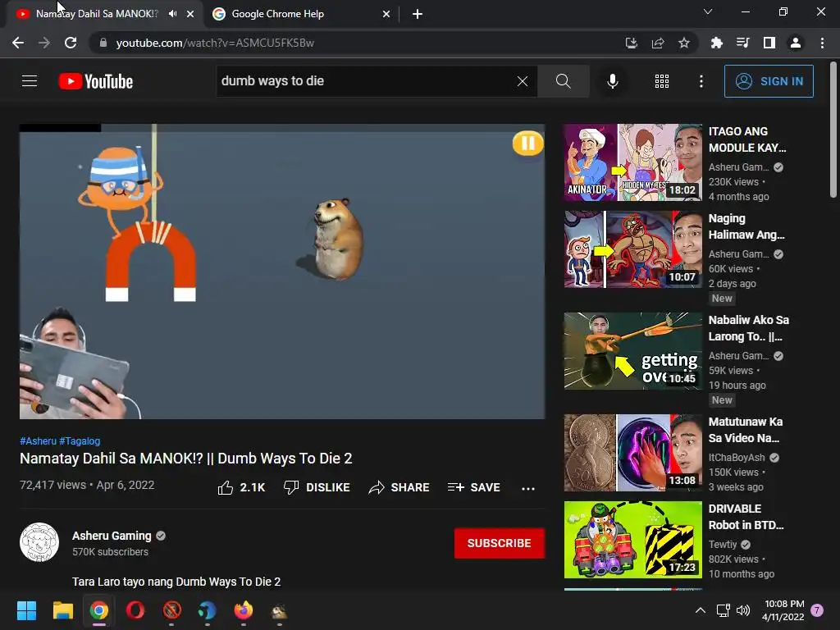This screenshot has width=840, height=630.
Task: Save video to playlist with SAVE
Action: (473, 487)
